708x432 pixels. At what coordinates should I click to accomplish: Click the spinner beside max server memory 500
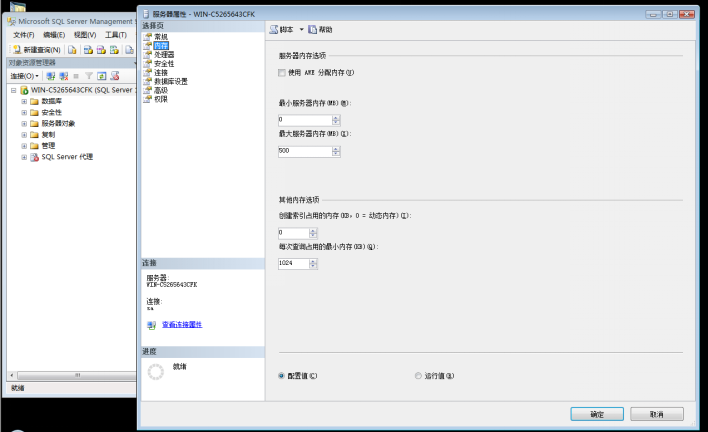pyautogui.click(x=336, y=151)
